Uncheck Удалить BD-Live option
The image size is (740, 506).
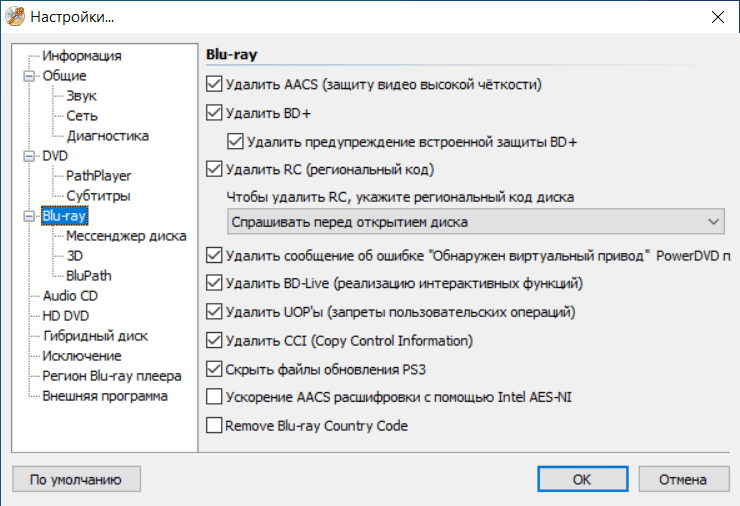point(213,284)
